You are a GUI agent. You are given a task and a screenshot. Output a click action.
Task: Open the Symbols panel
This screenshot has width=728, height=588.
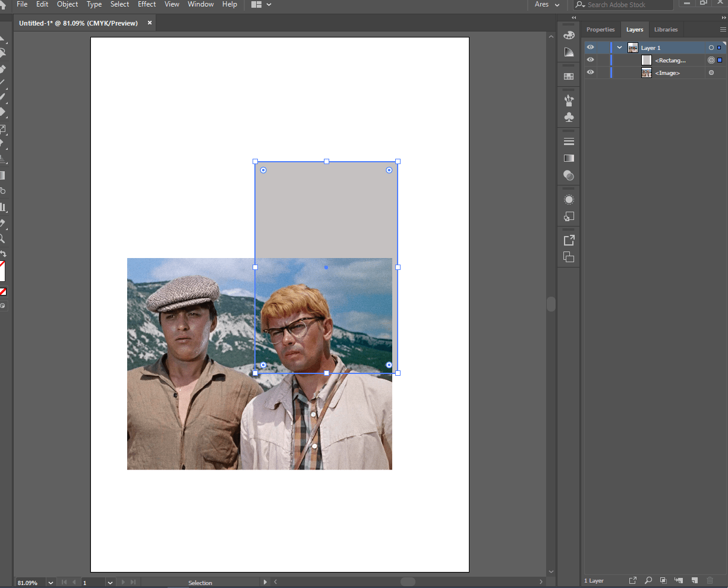click(569, 117)
